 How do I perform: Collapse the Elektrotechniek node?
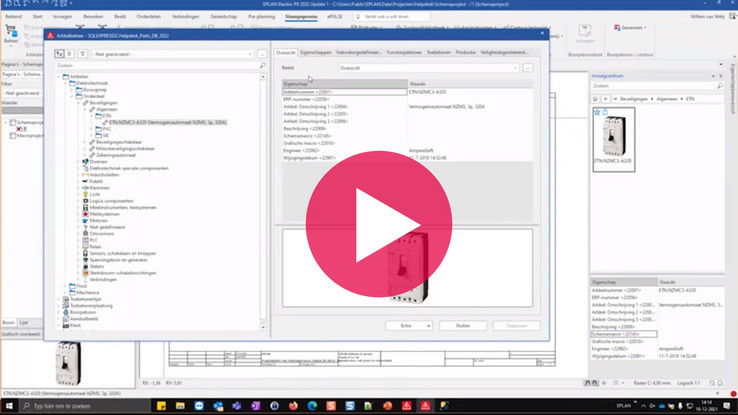pos(66,83)
